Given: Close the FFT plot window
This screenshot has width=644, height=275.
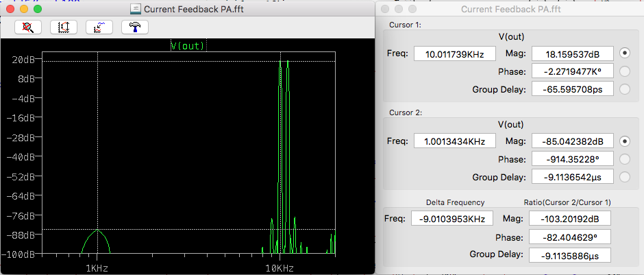Looking at the screenshot, I should [11, 9].
